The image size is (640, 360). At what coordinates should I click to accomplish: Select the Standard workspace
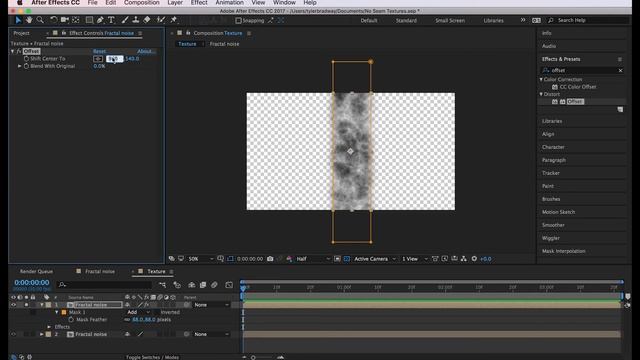pos(406,20)
